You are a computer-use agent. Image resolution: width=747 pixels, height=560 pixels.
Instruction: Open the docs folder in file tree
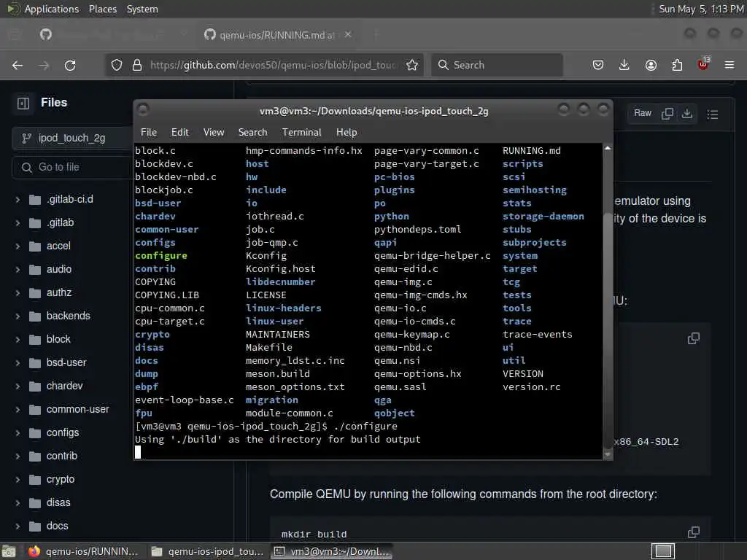[57, 526]
